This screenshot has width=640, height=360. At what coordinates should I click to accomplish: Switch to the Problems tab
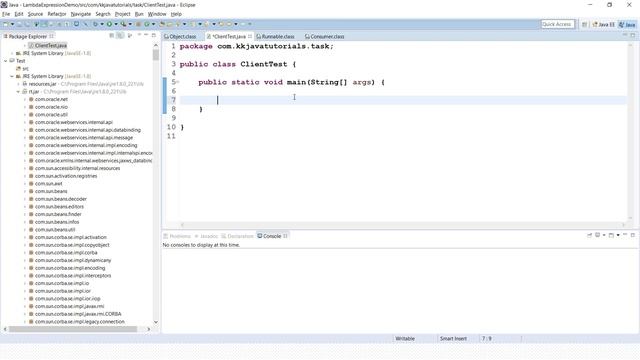[x=177, y=236]
